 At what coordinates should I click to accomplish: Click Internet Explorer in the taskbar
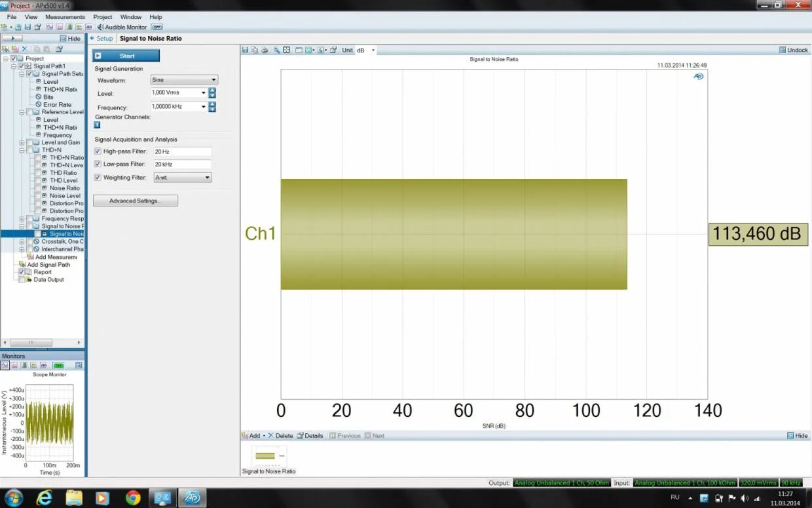pyautogui.click(x=45, y=498)
